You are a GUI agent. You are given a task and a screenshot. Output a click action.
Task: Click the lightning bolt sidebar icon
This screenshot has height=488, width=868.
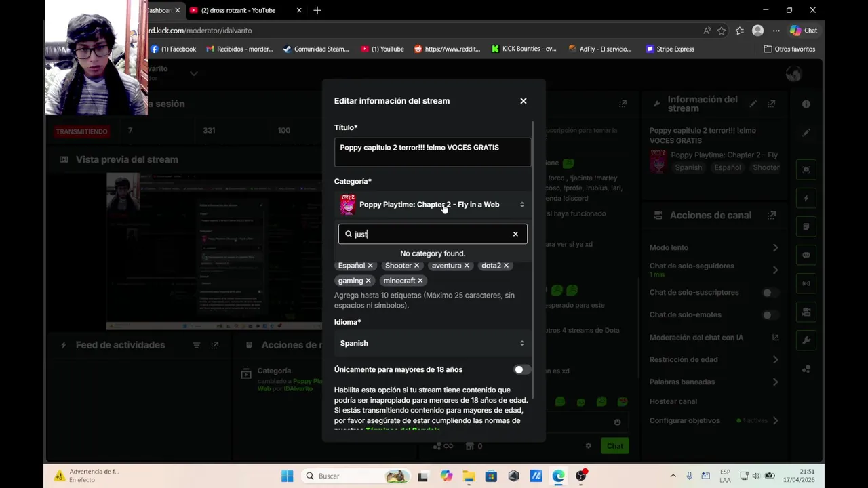click(806, 199)
